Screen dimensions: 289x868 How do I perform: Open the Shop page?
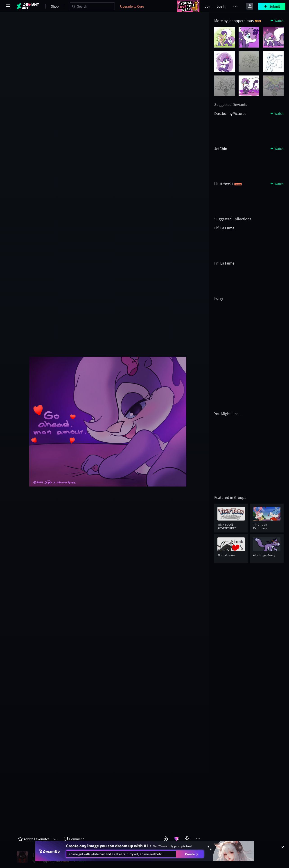click(54, 6)
